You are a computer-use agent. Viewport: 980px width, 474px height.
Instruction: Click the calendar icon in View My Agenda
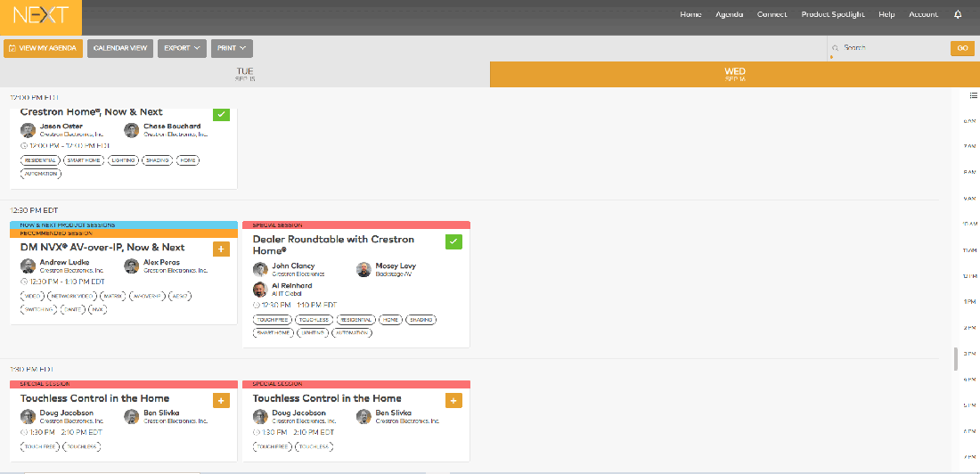(12, 48)
